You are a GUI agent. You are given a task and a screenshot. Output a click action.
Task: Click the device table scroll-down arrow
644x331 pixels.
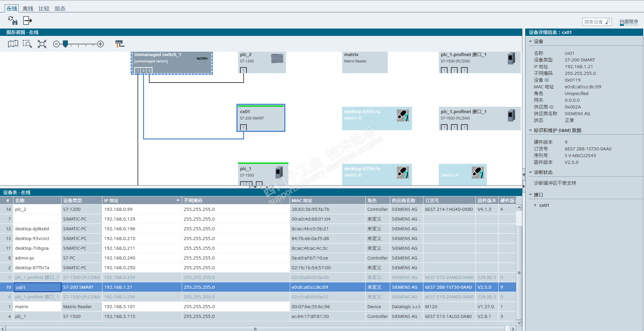519,323
